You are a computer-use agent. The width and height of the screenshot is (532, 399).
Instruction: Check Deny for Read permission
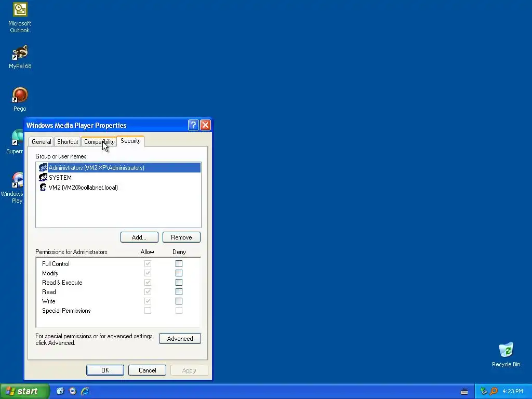179,292
